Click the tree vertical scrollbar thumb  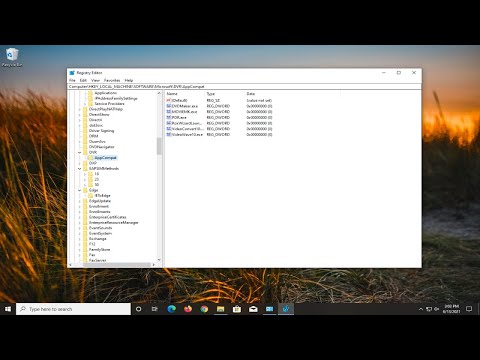pos(159,146)
